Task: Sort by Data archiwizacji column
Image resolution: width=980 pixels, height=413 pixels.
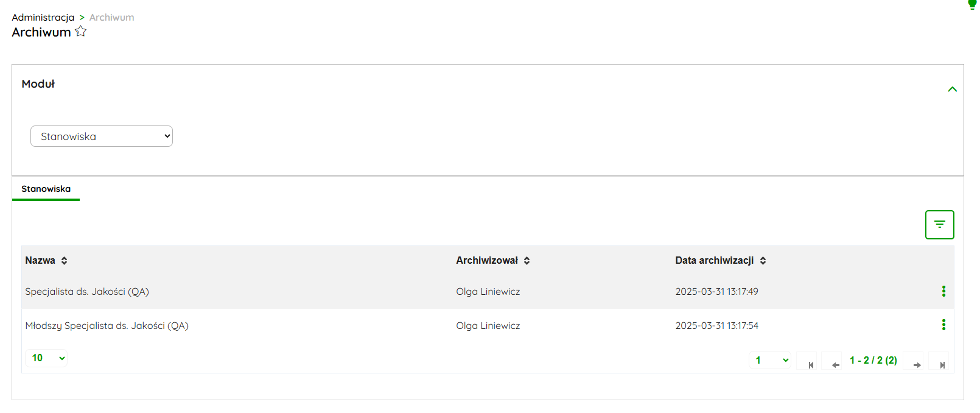Action: (x=763, y=261)
